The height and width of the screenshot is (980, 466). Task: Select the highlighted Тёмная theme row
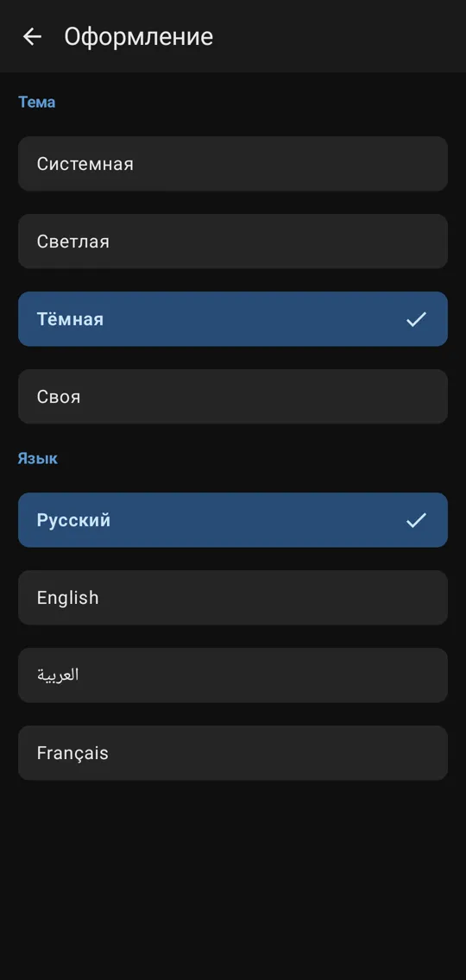233,318
